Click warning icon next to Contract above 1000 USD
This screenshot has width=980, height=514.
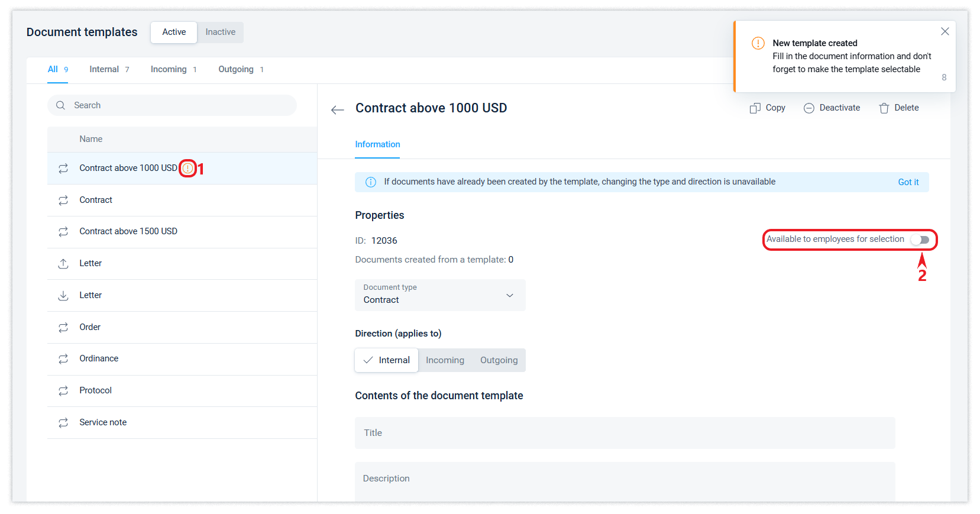[x=187, y=169]
